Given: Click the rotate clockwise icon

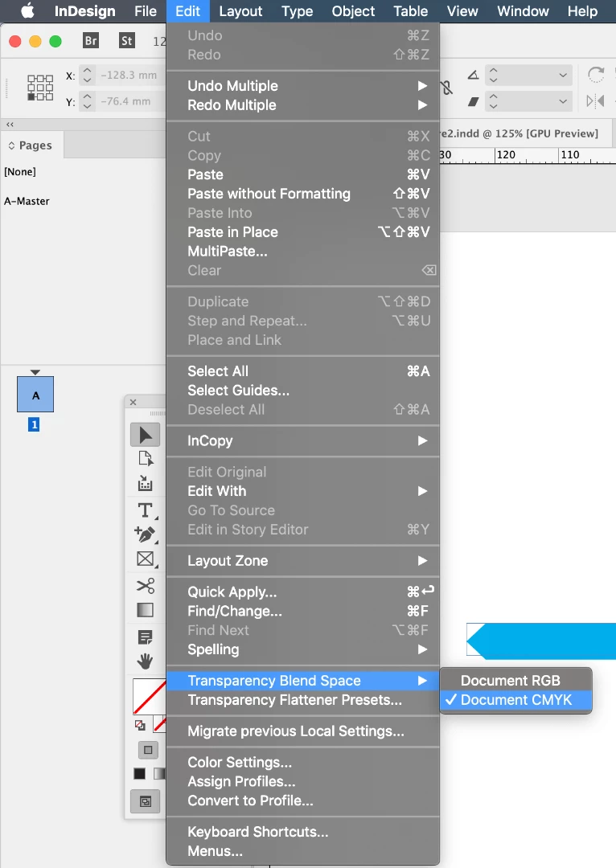Looking at the screenshot, I should (x=596, y=75).
